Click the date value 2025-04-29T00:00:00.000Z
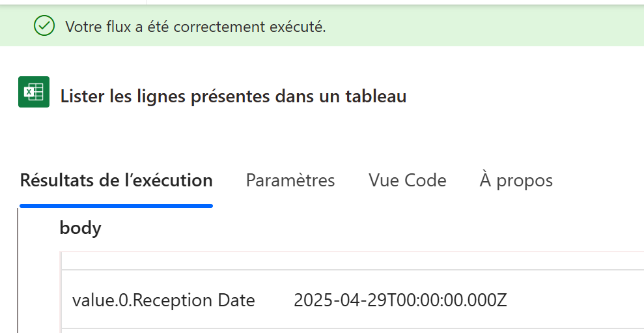Viewport: 644px width, 333px height. (400, 300)
